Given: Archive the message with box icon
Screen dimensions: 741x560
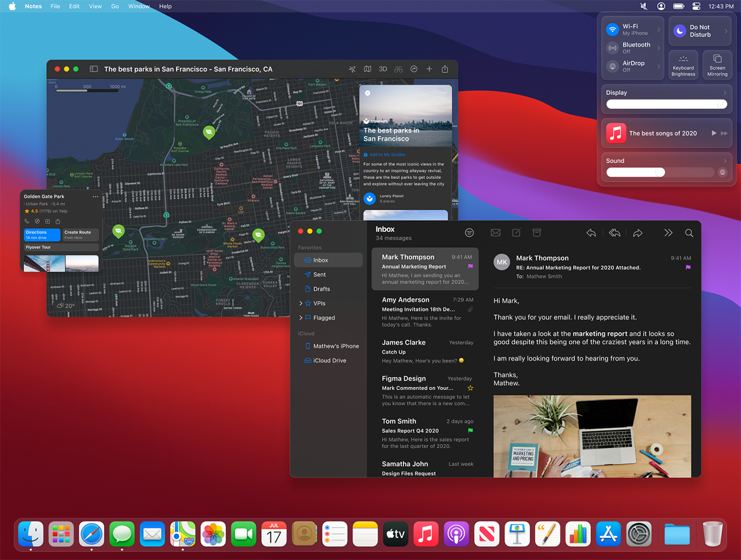Looking at the screenshot, I should coord(537,233).
